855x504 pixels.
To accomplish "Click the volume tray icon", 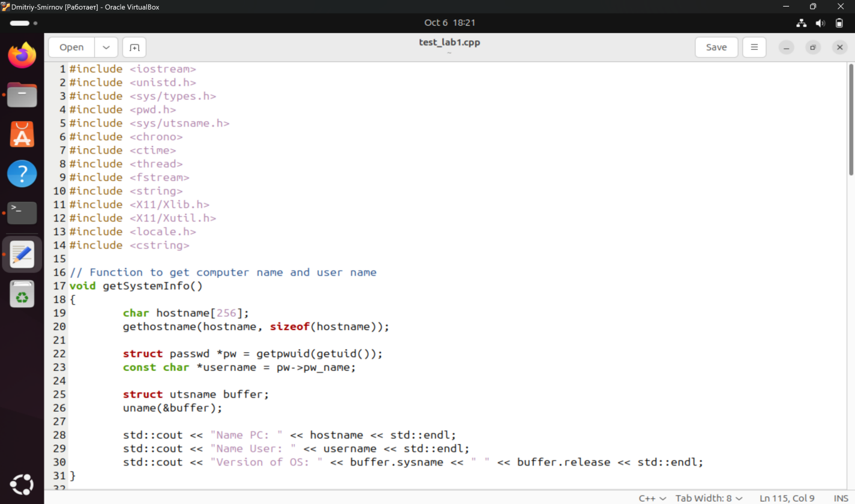I will 820,23.
